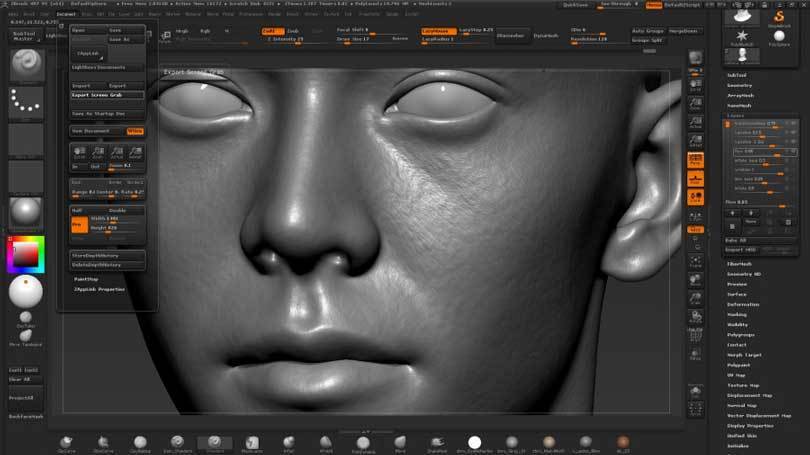Open the dots stroke type selector
This screenshot has height=455, width=810.
coord(26,101)
